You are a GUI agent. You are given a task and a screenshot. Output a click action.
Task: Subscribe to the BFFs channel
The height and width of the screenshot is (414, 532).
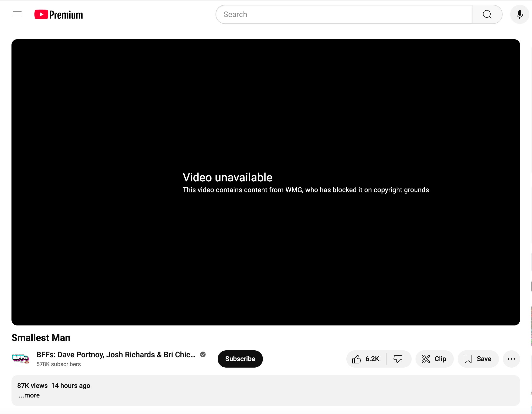pos(240,359)
